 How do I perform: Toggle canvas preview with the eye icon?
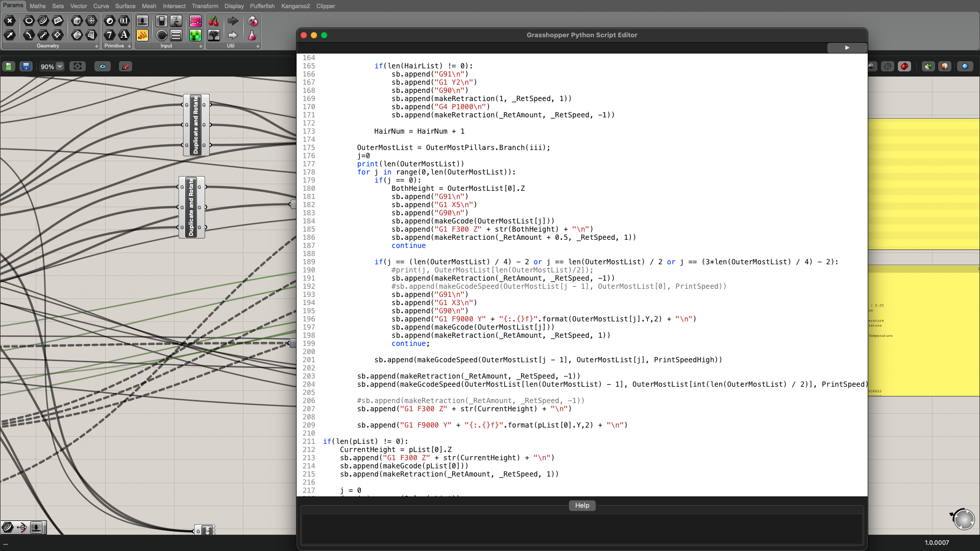click(103, 66)
